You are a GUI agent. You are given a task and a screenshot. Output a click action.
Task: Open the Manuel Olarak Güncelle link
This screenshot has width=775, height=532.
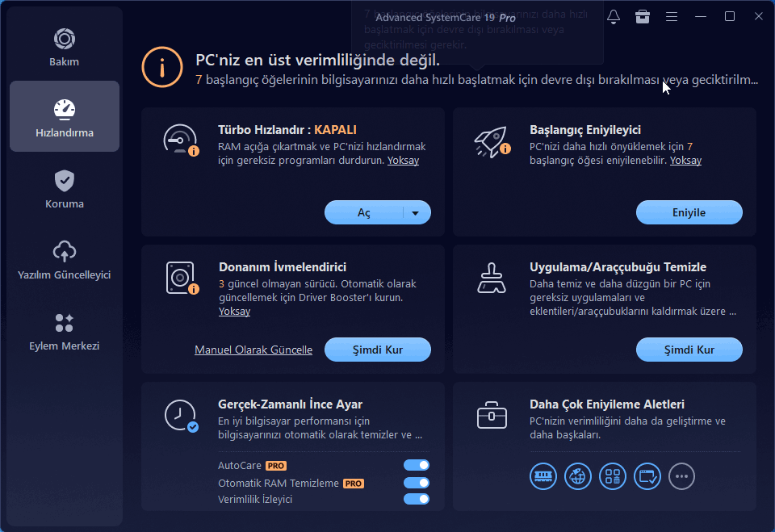[x=253, y=350]
